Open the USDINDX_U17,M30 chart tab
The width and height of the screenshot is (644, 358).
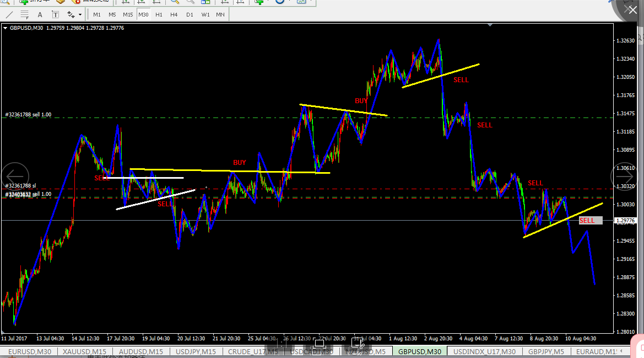coord(484,352)
